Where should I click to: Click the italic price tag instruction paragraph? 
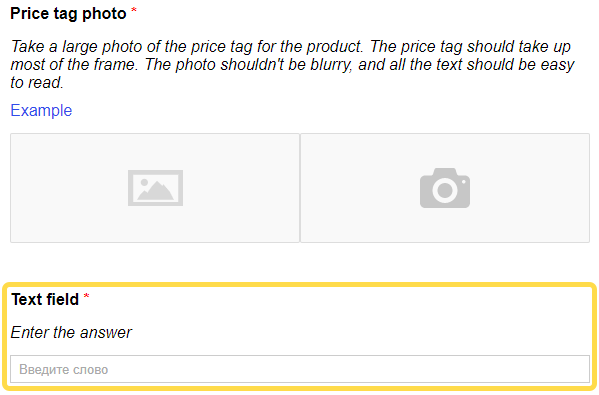292,64
